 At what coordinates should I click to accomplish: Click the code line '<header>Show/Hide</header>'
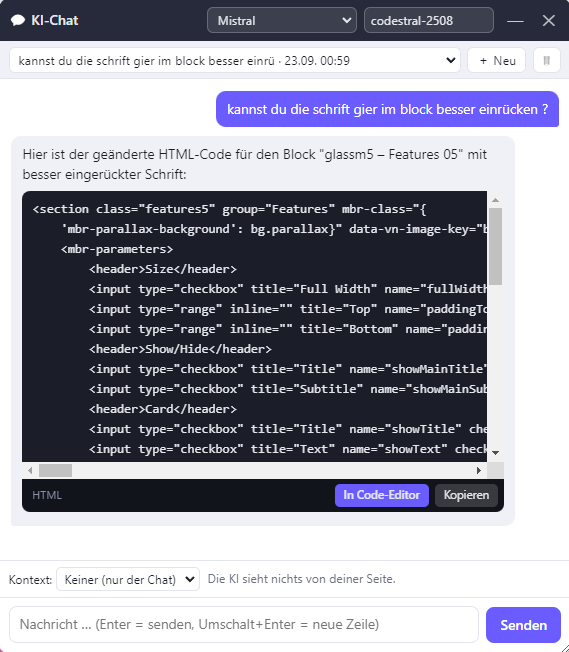180,349
